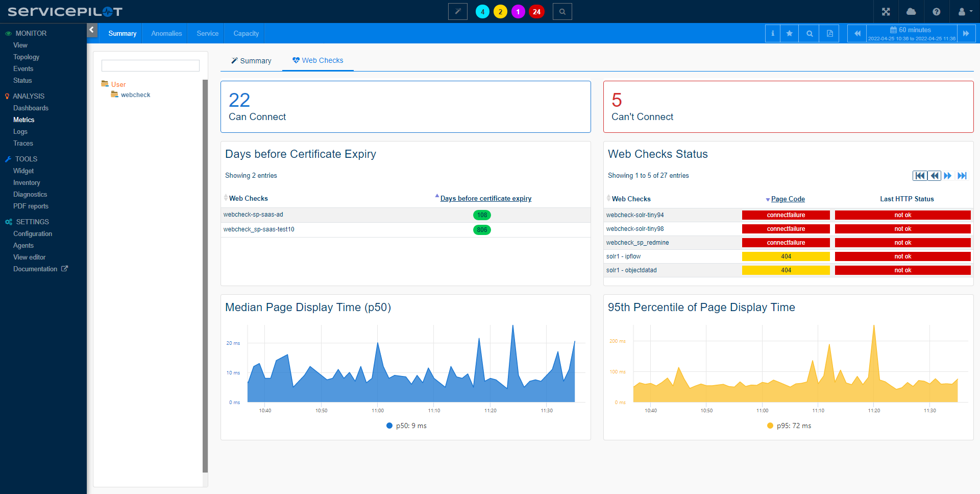Screen dimensions: 980x494
Task: Expand the User folder in tree
Action: pos(118,84)
